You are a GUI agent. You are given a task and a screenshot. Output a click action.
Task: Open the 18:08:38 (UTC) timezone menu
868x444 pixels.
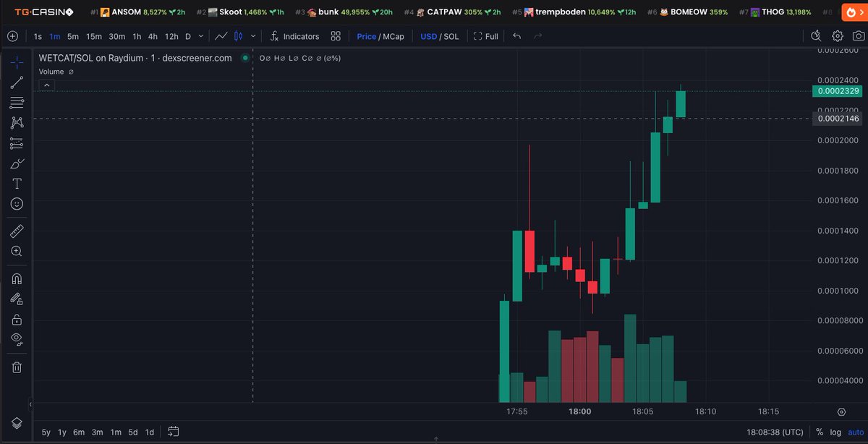[x=775, y=432]
